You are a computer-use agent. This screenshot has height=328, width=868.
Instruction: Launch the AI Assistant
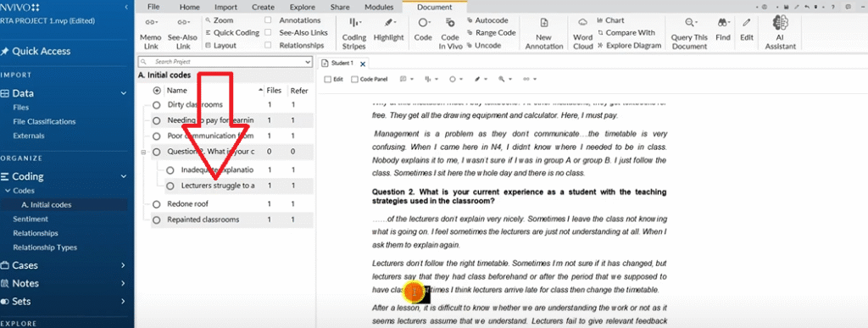[780, 33]
